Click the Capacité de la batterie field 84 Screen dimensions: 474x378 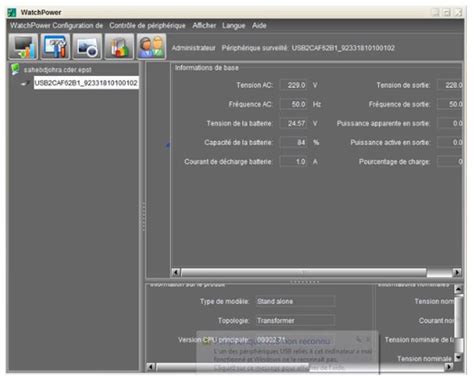(x=293, y=143)
